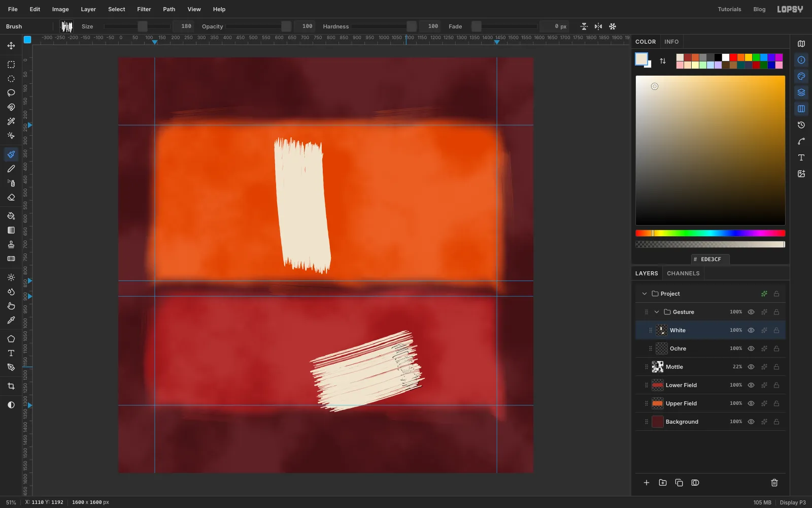812x508 pixels.
Task: Pick the white palette swatch
Action: point(726,57)
